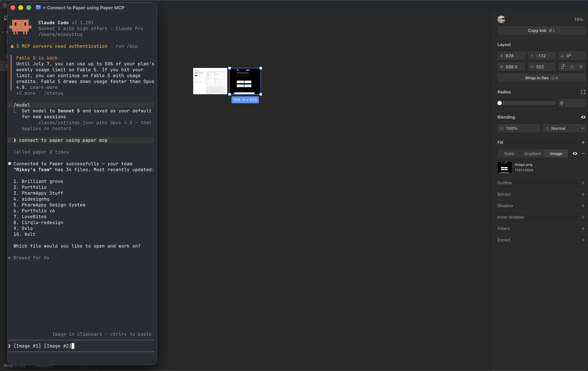
Task: Add a new fill with Fill plus
Action: [583, 142]
